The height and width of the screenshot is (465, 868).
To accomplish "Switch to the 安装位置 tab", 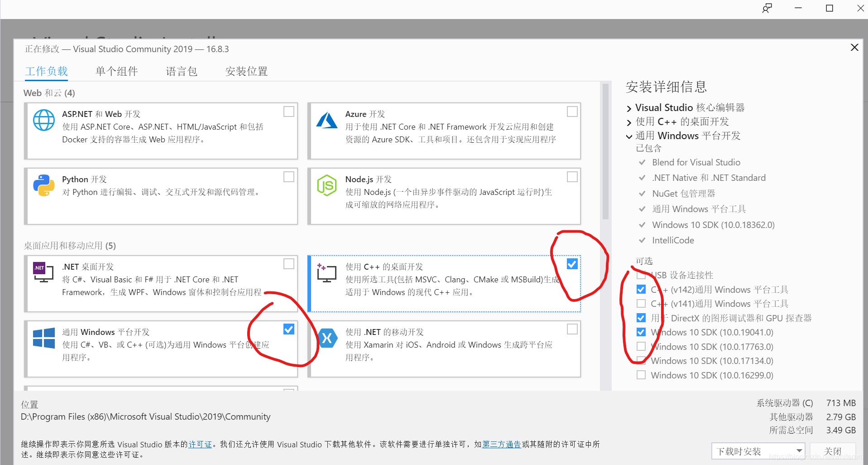I will pos(247,71).
